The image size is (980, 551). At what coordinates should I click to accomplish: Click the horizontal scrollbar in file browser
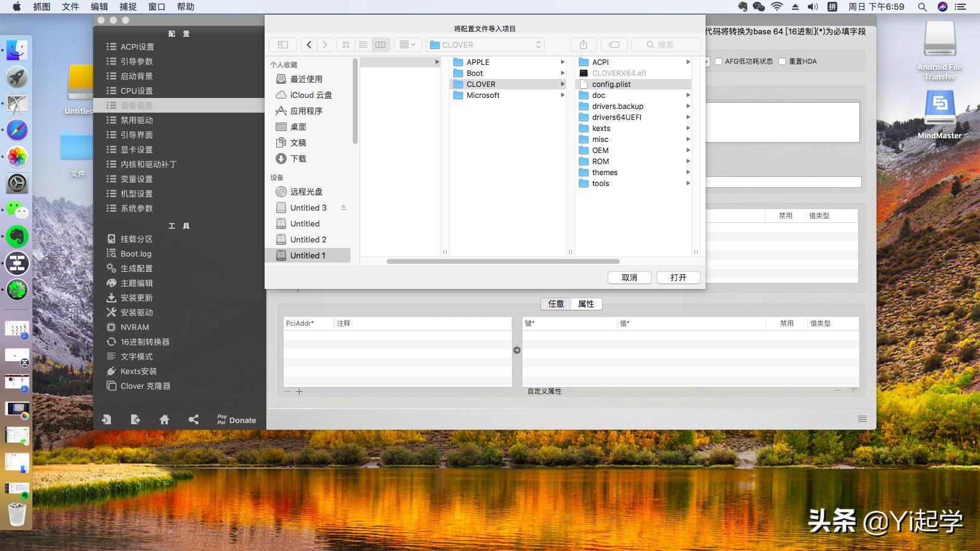pyautogui.click(x=502, y=261)
